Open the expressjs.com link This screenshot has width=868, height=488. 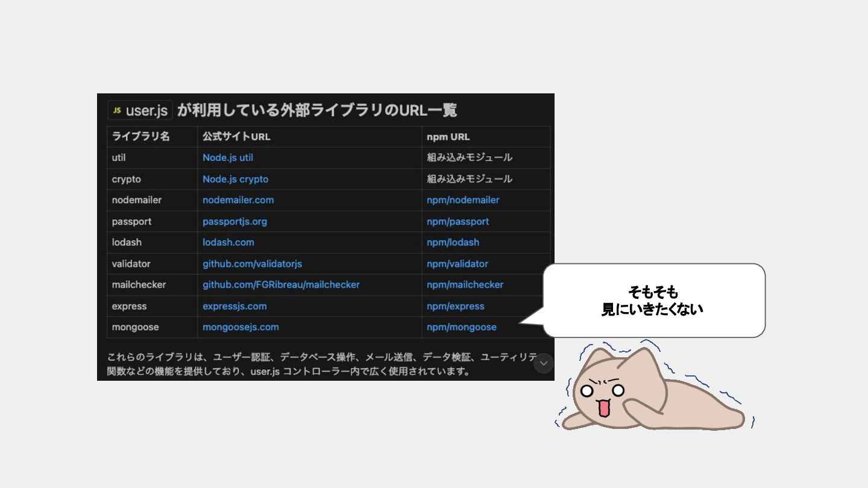tap(234, 306)
